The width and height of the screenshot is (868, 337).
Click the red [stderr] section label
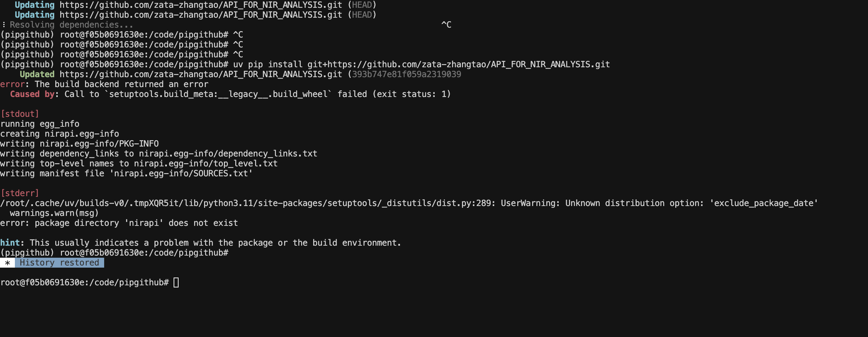coord(20,193)
